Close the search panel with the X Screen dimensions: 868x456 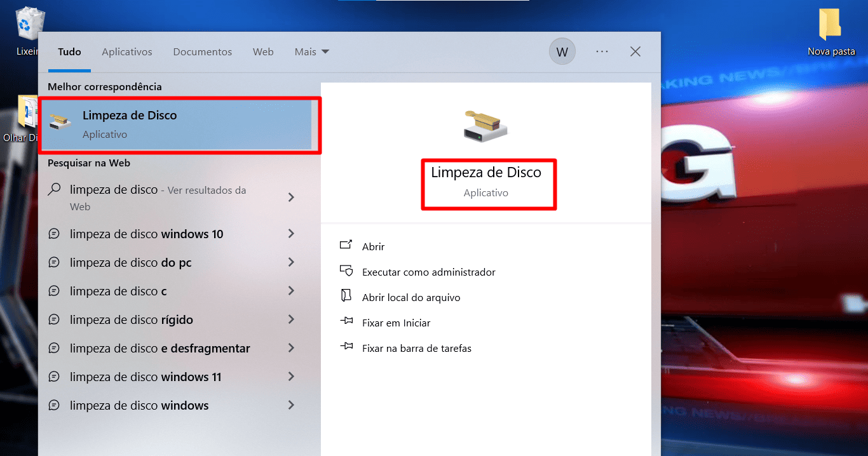pos(635,52)
